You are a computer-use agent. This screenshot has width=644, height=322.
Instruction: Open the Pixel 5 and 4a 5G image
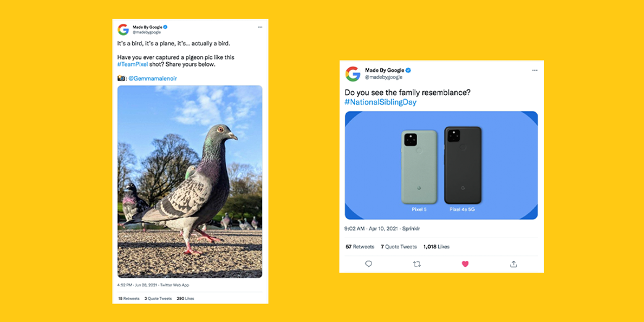coord(441,165)
